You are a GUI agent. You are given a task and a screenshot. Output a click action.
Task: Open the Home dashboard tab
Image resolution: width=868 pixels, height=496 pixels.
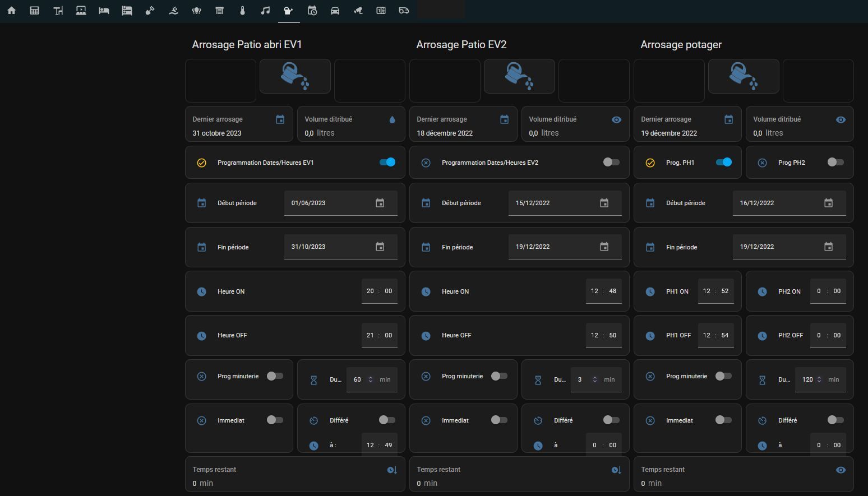click(x=11, y=11)
